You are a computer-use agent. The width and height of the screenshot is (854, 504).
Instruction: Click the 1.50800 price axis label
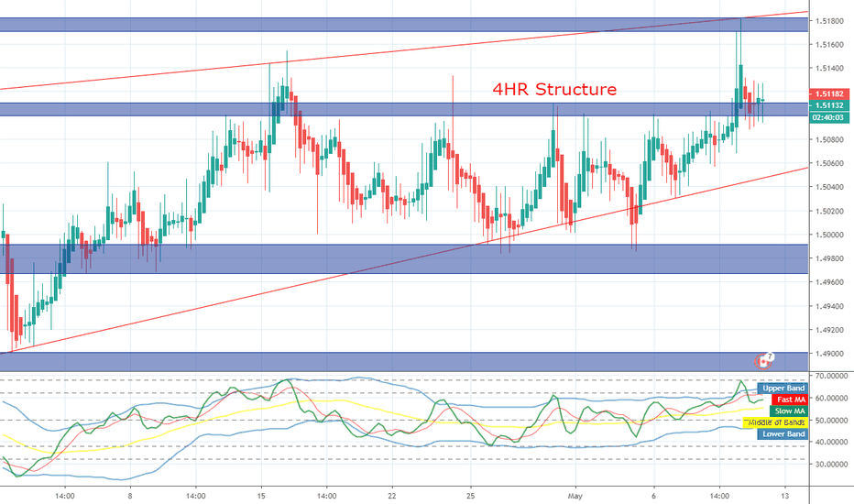click(829, 139)
